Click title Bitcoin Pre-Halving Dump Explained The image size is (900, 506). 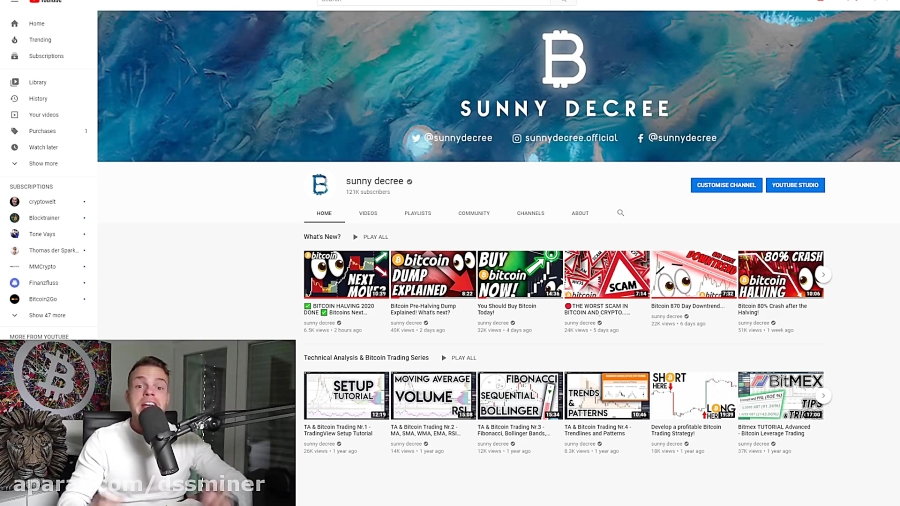click(424, 309)
